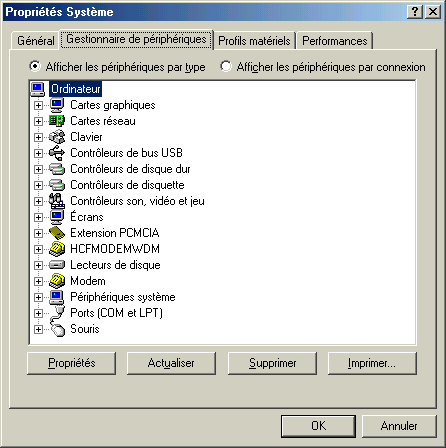Expand the Périphériques système branch
This screenshot has width=446, height=448.
coord(38,297)
